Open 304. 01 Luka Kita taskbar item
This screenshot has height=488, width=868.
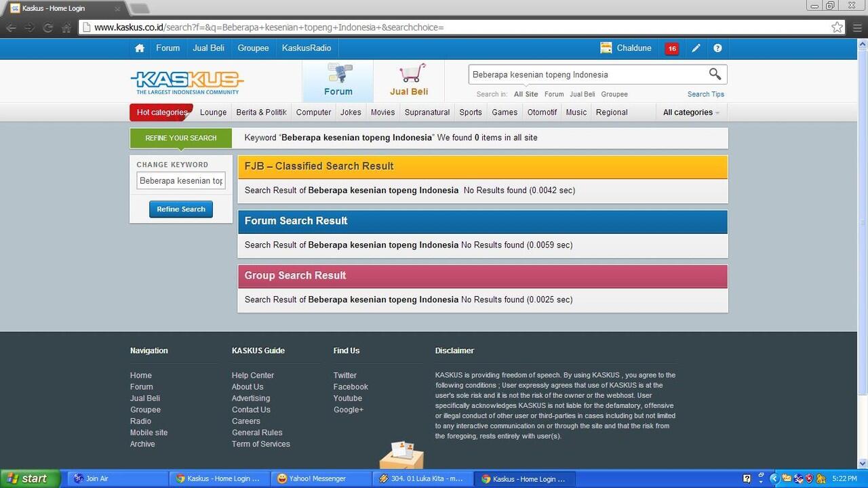click(422, 479)
